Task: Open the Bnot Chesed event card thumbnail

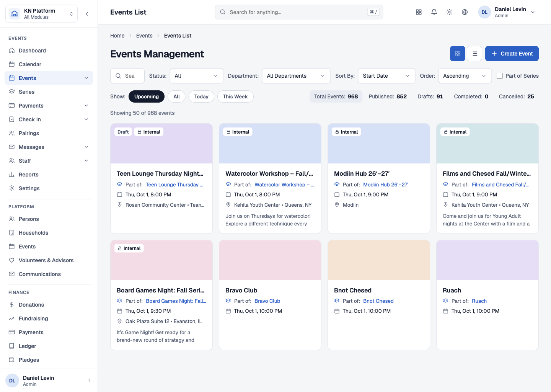Action: tap(379, 260)
